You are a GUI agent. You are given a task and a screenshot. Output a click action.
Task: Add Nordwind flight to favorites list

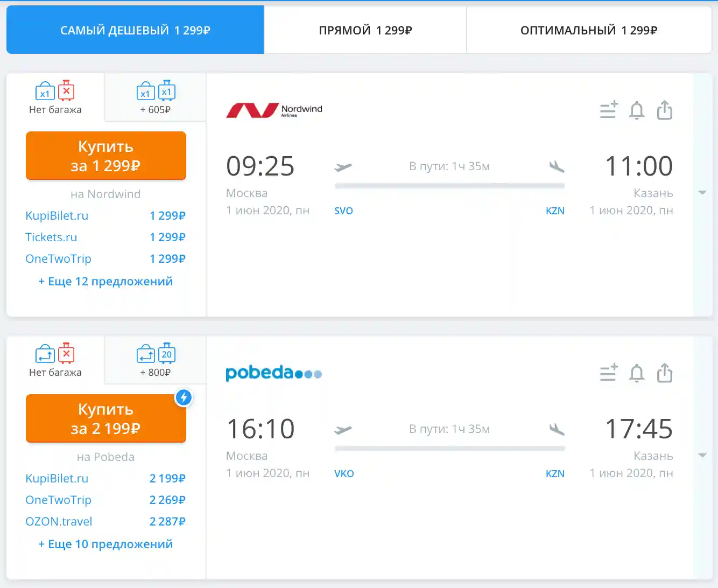[x=609, y=110]
